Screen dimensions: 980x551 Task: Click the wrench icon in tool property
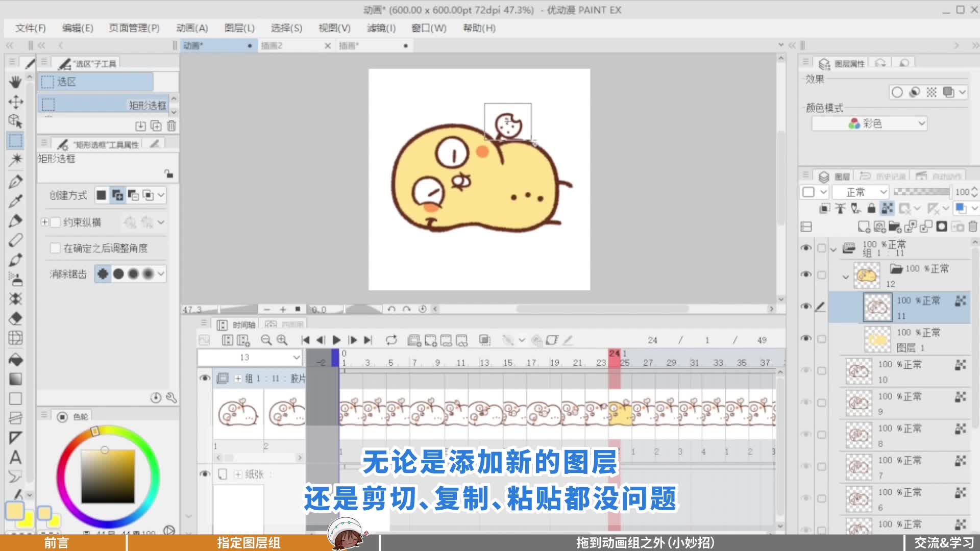(171, 397)
